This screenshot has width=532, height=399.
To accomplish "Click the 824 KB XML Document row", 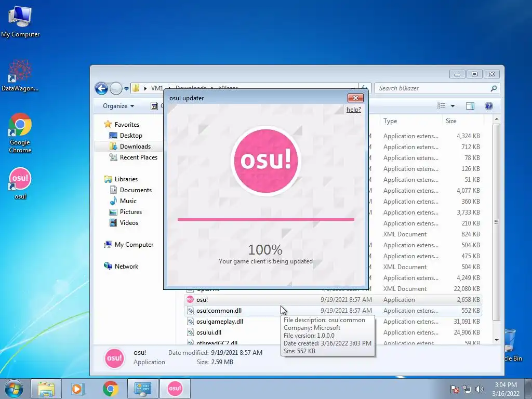I will 431,234.
